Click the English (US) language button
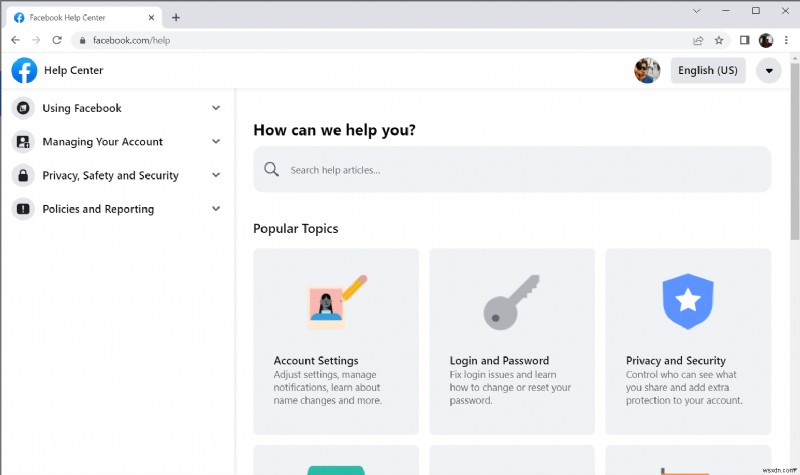800x475 pixels. (707, 70)
